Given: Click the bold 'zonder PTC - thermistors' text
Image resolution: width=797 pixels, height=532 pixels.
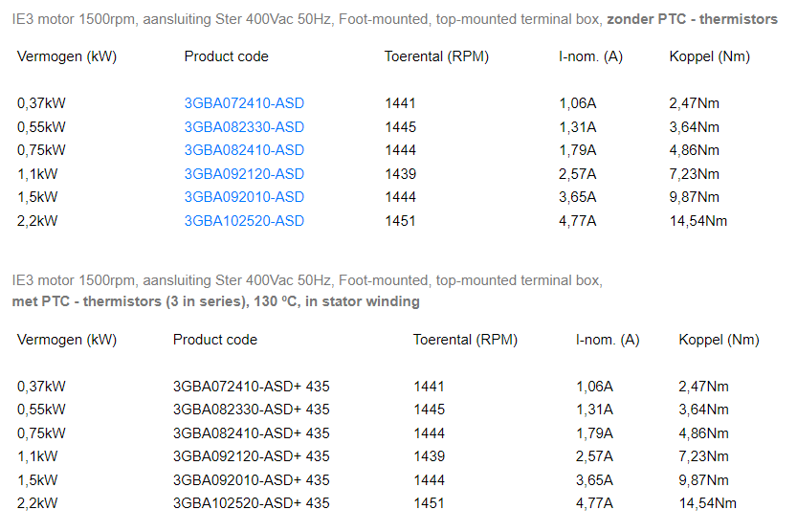Looking at the screenshot, I should point(692,19).
